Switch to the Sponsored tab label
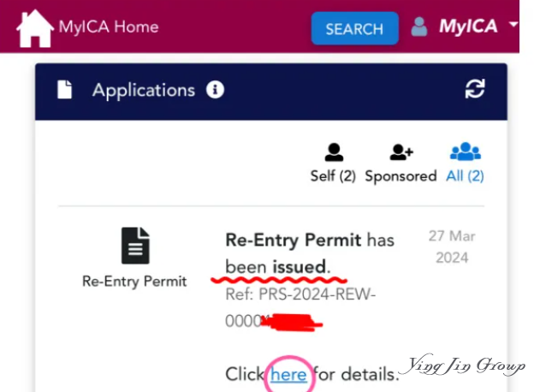534x392 pixels. tap(400, 176)
